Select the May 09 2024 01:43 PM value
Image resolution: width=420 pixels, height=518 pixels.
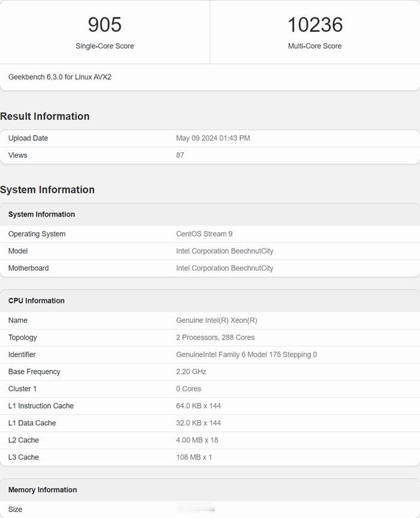point(213,138)
